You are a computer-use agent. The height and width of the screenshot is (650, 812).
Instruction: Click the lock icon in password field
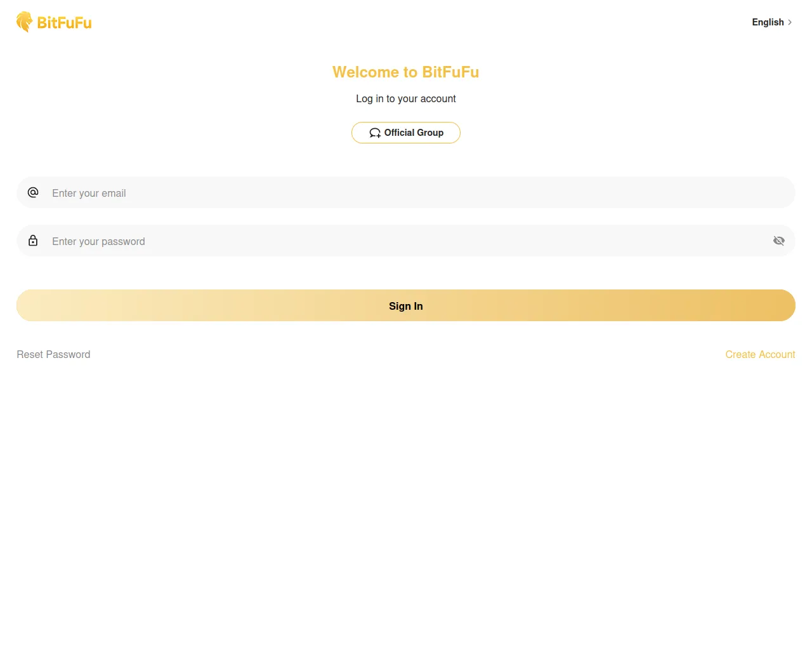pyautogui.click(x=33, y=241)
